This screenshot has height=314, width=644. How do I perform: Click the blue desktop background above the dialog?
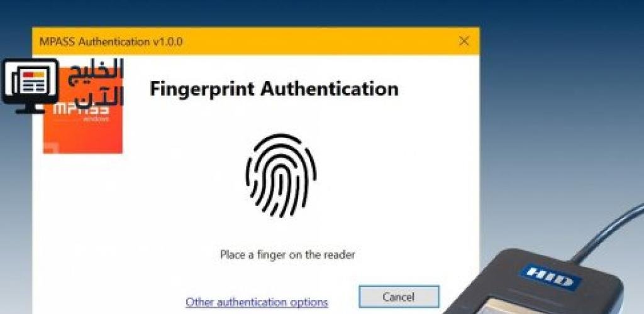287,13
